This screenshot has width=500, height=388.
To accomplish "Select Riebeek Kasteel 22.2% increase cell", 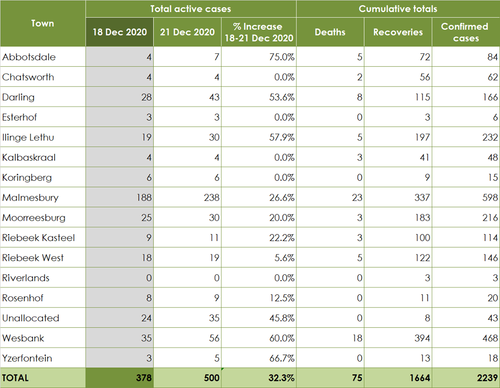I will (259, 238).
